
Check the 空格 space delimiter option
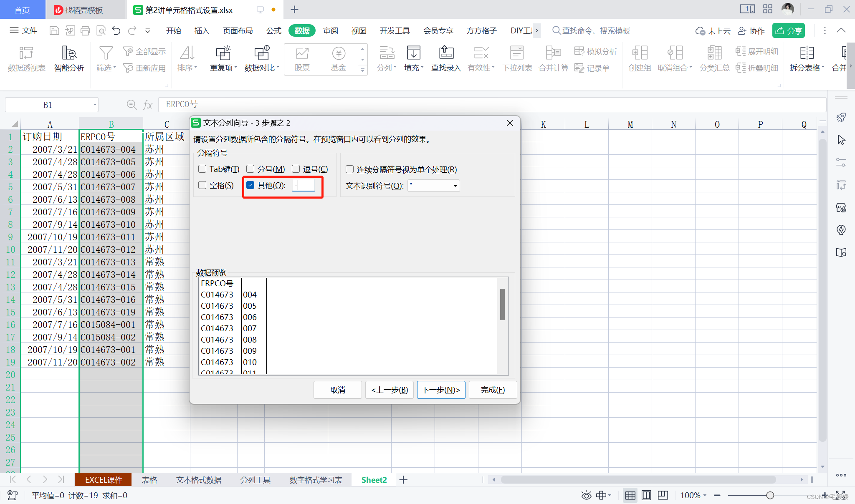(202, 185)
